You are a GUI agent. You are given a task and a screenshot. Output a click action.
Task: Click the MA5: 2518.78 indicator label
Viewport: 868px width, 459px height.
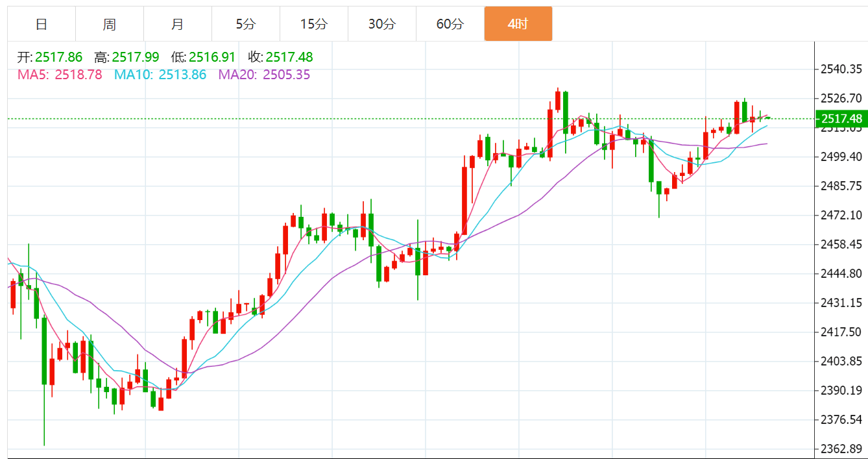pos(60,75)
